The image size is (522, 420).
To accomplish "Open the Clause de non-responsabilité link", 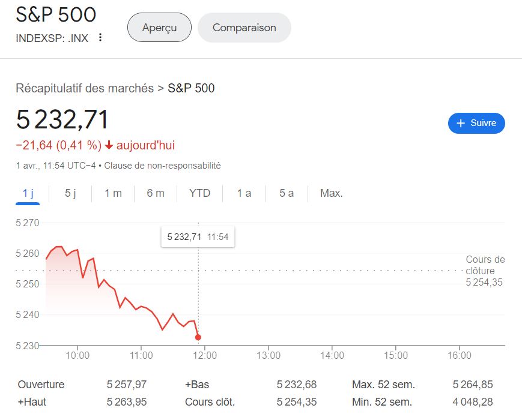I will click(x=162, y=166).
